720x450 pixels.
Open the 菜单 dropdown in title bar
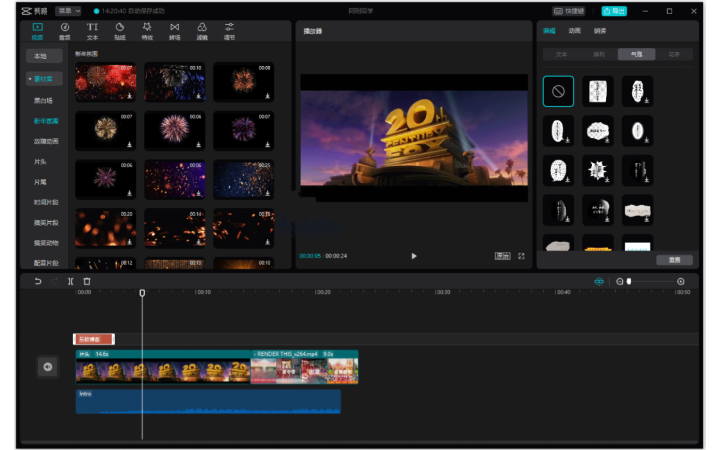point(68,10)
